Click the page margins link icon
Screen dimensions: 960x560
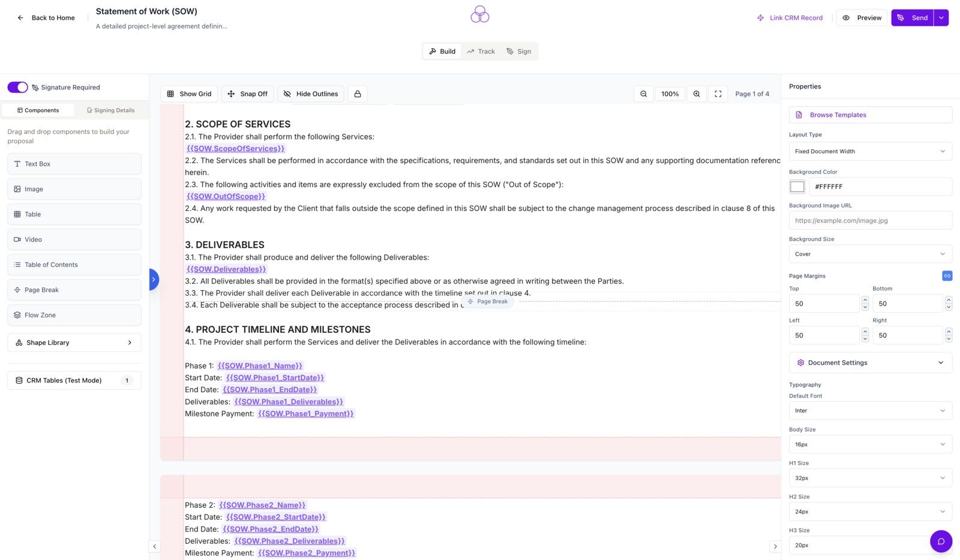[947, 276]
